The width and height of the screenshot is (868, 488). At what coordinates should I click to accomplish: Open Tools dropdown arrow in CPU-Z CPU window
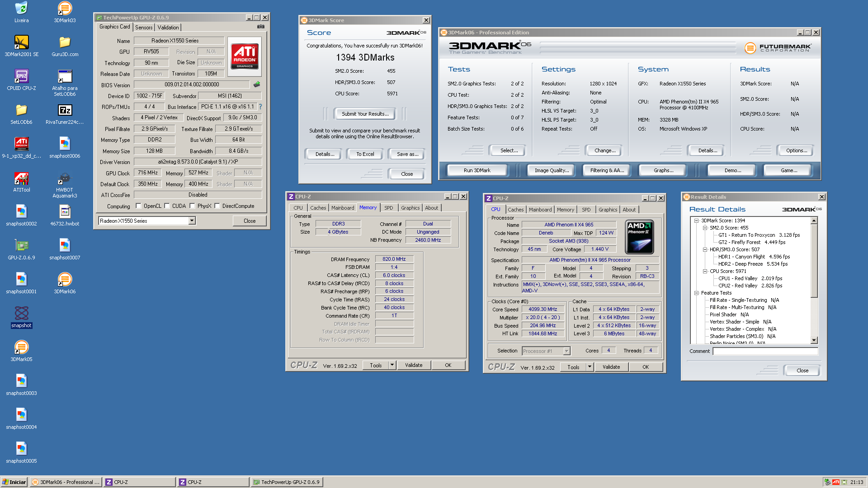click(x=590, y=367)
